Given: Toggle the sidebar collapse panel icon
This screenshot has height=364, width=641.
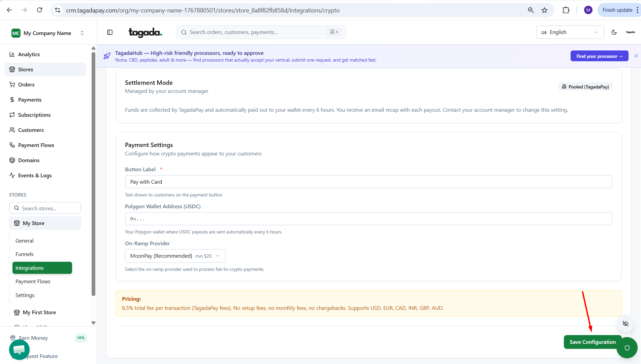Looking at the screenshot, I should point(110,32).
